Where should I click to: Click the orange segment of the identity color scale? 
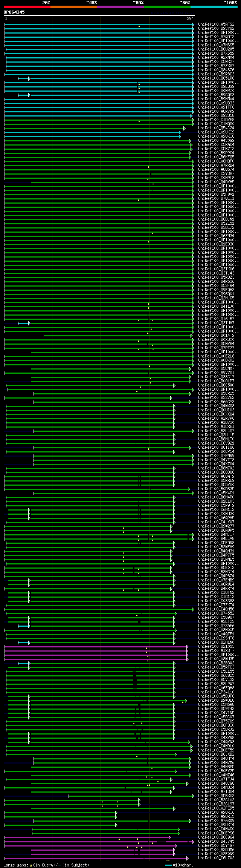pos(73,6)
